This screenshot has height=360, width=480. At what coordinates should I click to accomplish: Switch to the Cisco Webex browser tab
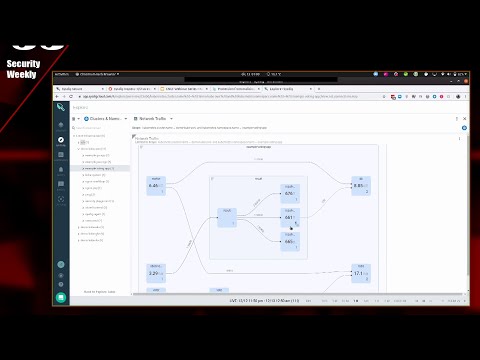click(184, 89)
